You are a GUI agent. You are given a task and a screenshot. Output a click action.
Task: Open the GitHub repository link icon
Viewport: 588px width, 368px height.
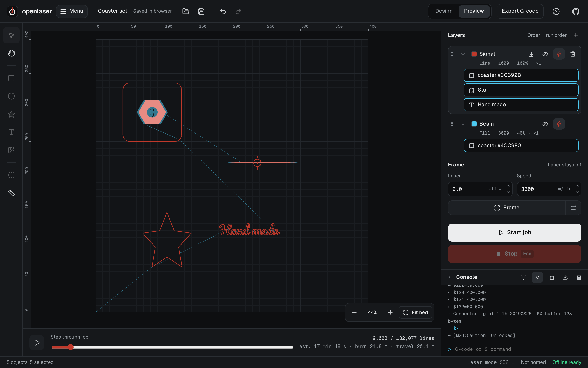pos(575,11)
